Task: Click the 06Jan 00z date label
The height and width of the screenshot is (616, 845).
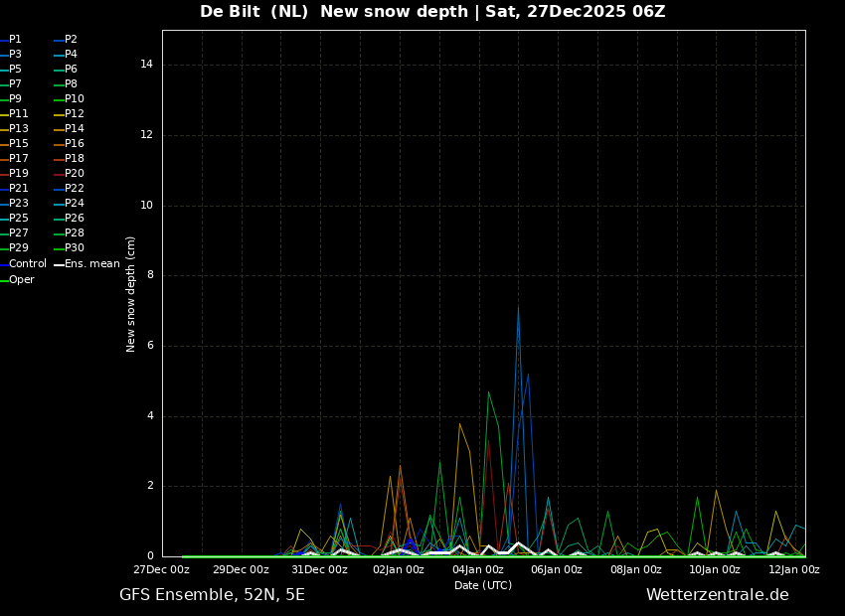Action: point(557,570)
